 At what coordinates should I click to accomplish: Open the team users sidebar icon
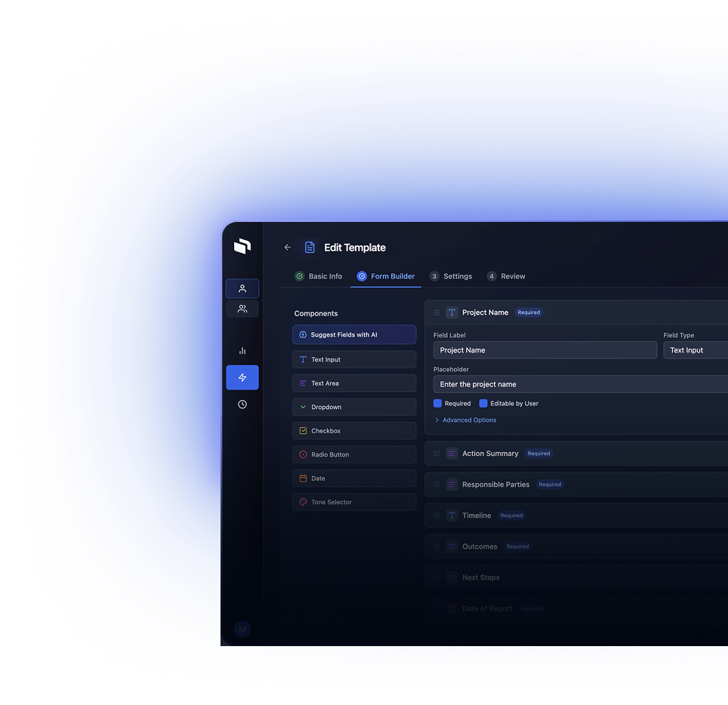pos(242,309)
